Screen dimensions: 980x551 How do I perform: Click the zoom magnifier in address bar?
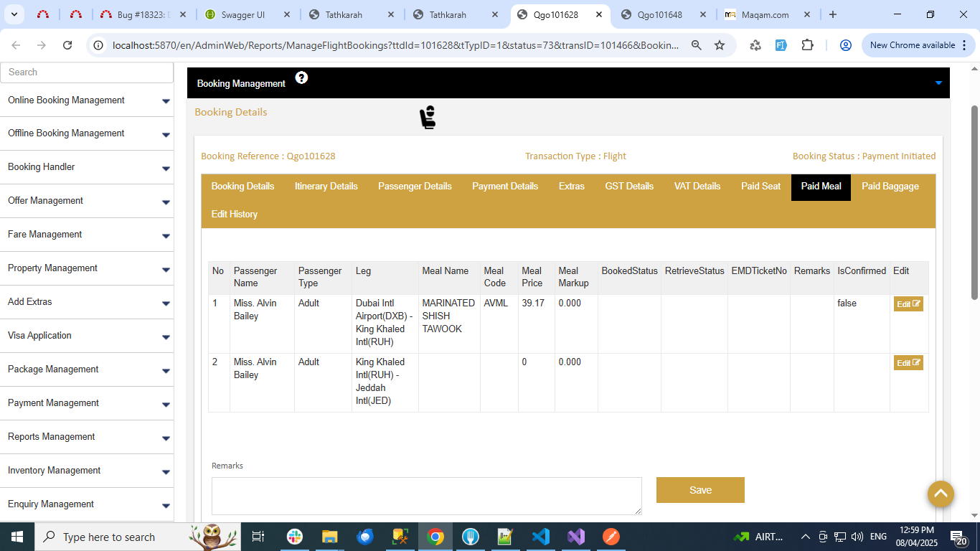[x=696, y=45]
